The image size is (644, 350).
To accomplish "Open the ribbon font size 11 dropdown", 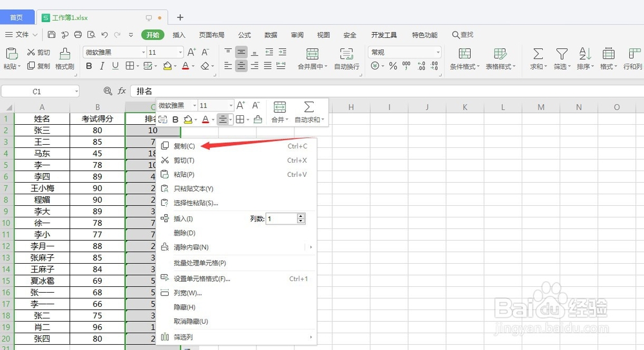I will 180,52.
